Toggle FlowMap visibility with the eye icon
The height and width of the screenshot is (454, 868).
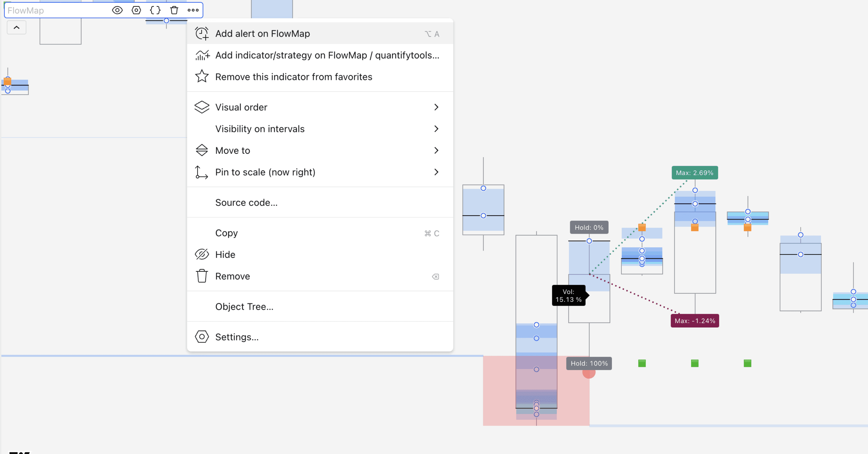pyautogui.click(x=117, y=10)
